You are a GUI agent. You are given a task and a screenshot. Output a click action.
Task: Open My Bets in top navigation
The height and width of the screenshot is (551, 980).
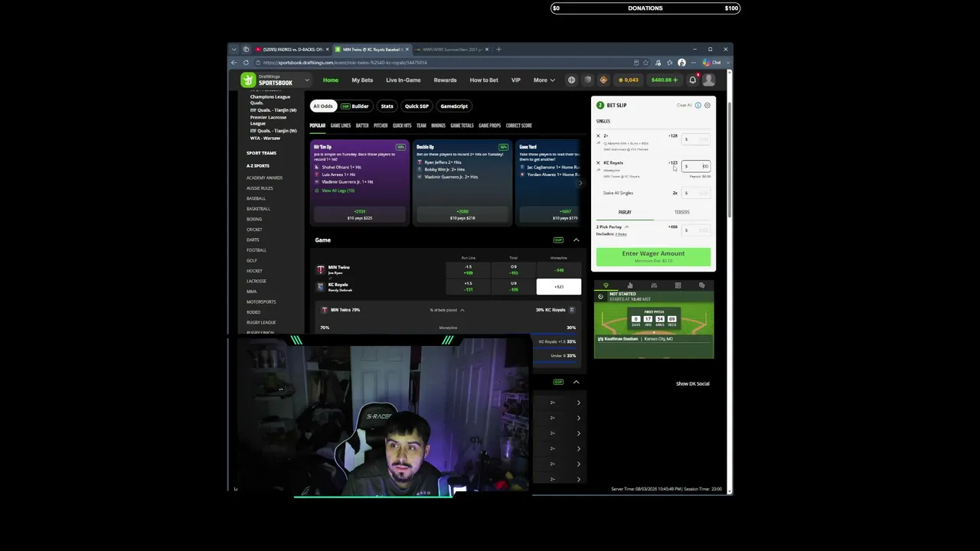tap(362, 80)
